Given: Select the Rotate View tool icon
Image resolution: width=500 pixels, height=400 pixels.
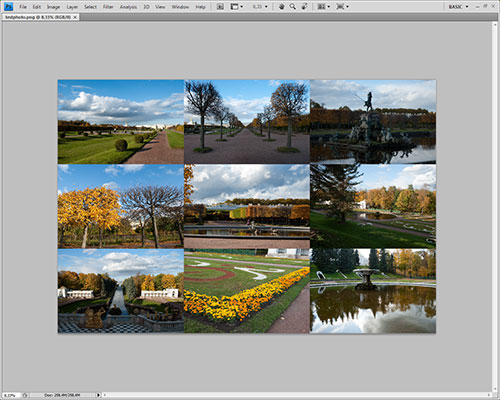Looking at the screenshot, I should pos(304,7).
